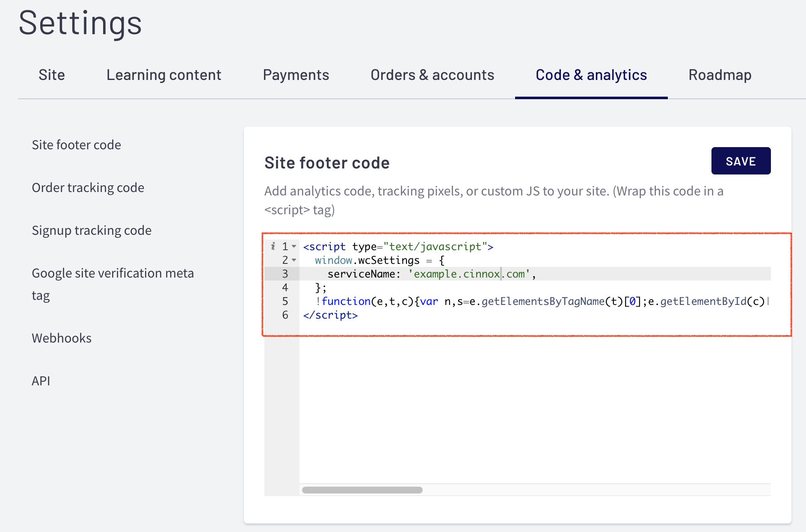Place cursor in serviceName value 'example.cinnox.com'

469,274
